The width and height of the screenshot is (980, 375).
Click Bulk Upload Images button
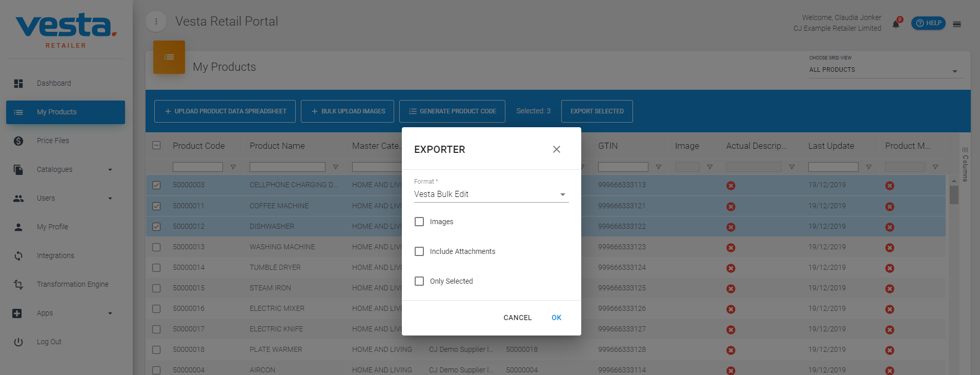(348, 111)
